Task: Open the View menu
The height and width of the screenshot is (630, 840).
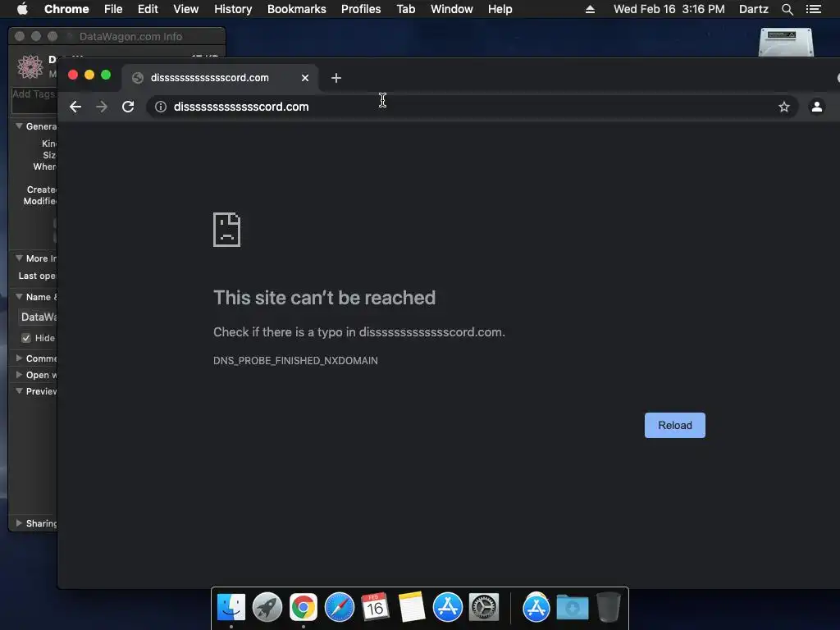Action: pyautogui.click(x=186, y=9)
